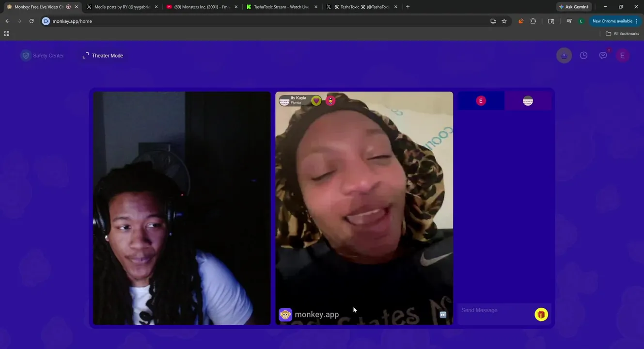Select the partner avatar chat tab
The width and height of the screenshot is (644, 349).
[528, 101]
